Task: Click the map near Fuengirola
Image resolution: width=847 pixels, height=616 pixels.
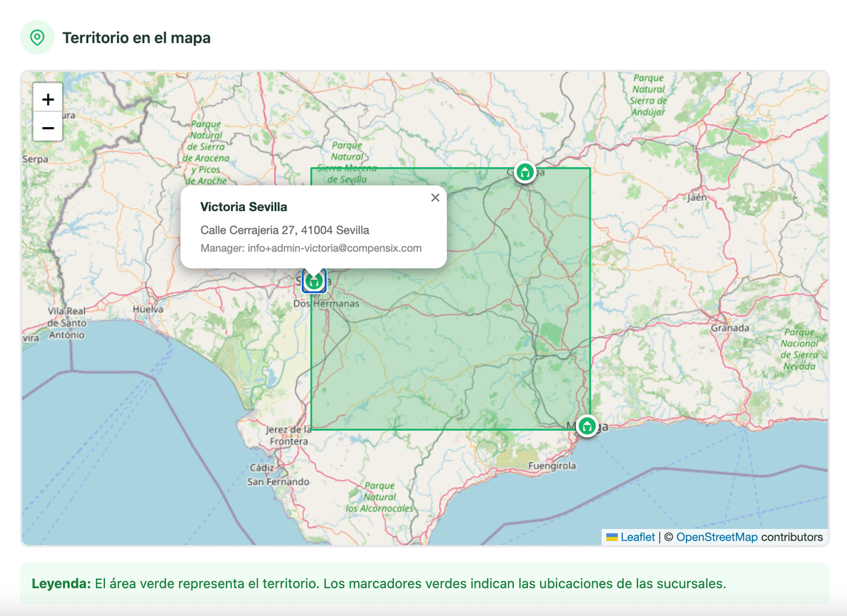Action: coord(553,466)
